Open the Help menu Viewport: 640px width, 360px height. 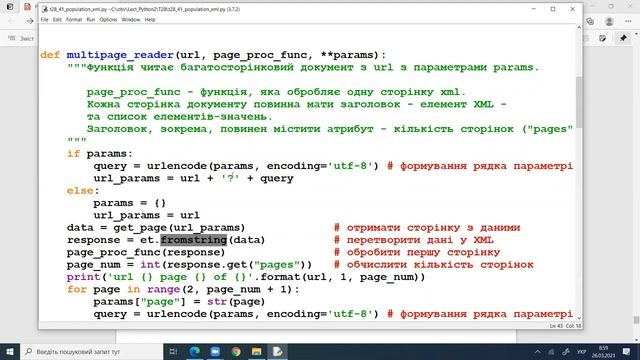(x=150, y=20)
